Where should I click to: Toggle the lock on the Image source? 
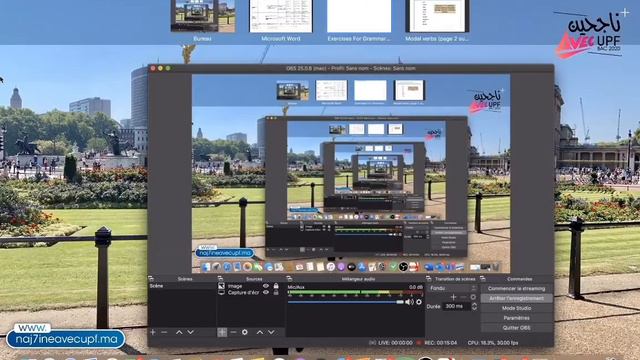[276, 286]
